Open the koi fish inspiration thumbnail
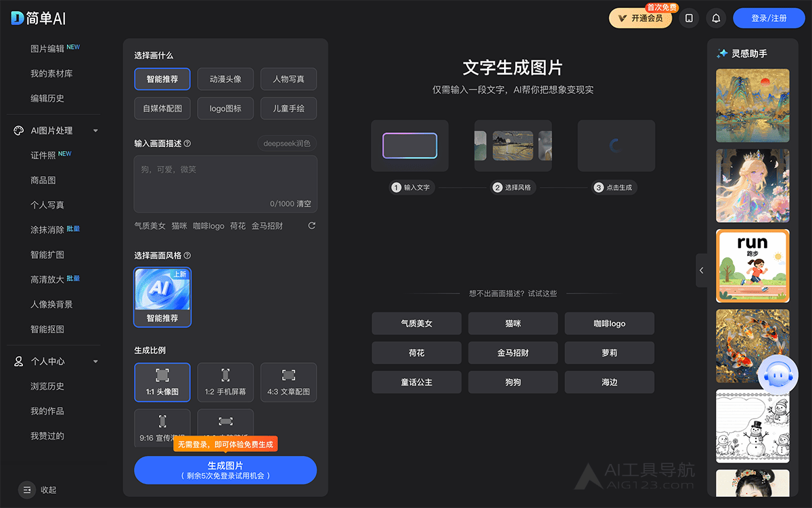Image resolution: width=812 pixels, height=508 pixels. [x=752, y=346]
